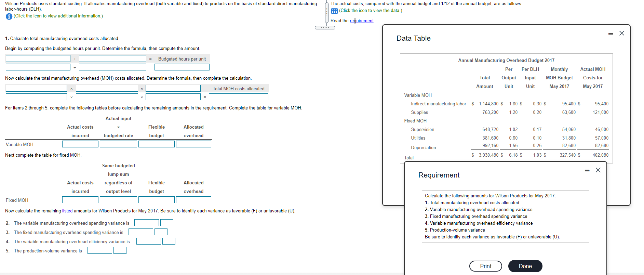Click the 'listed' amounts link
Image resolution: width=644 pixels, height=275 pixels.
(x=67, y=211)
